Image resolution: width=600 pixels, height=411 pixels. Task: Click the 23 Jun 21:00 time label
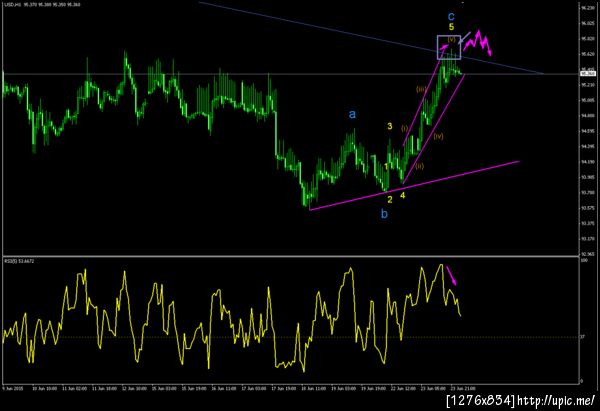click(x=463, y=388)
